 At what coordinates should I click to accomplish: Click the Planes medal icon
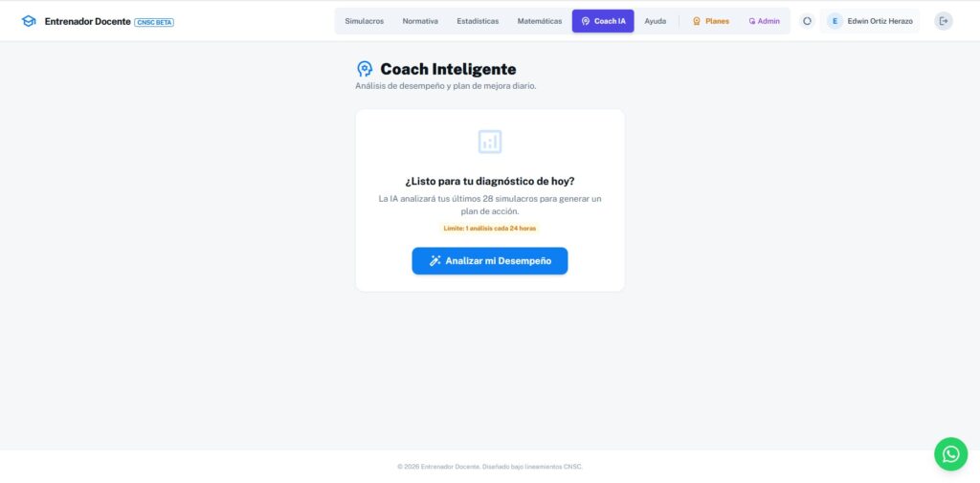(x=697, y=21)
